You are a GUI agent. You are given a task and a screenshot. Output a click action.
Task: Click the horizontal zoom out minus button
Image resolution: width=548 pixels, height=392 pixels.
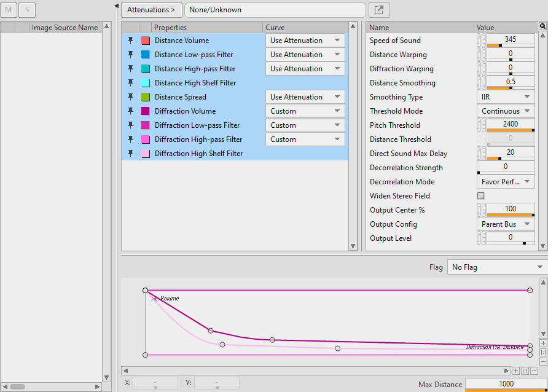point(534,370)
